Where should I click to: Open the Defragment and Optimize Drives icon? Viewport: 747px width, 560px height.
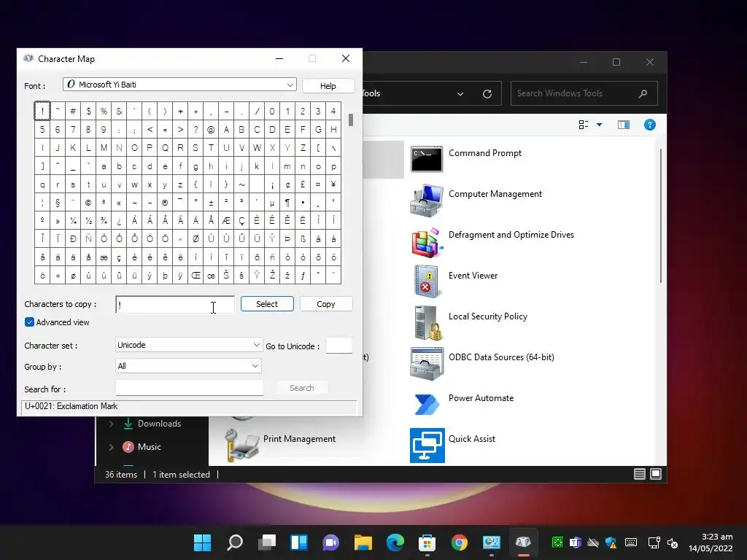pos(426,242)
